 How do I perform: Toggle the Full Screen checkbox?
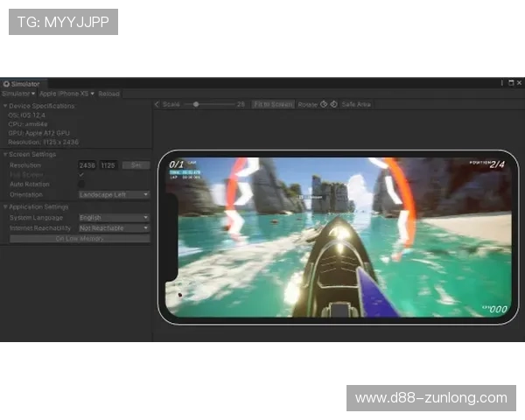tap(82, 175)
